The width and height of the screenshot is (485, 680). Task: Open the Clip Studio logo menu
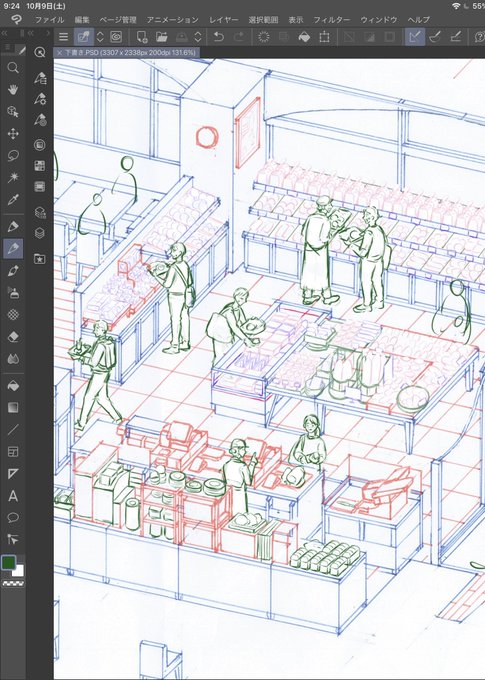pos(16,20)
